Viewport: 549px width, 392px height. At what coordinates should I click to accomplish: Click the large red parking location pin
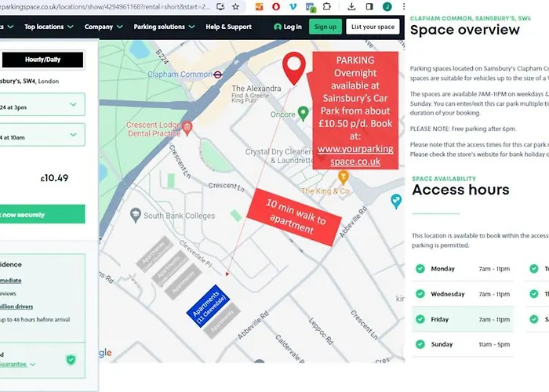(294, 68)
